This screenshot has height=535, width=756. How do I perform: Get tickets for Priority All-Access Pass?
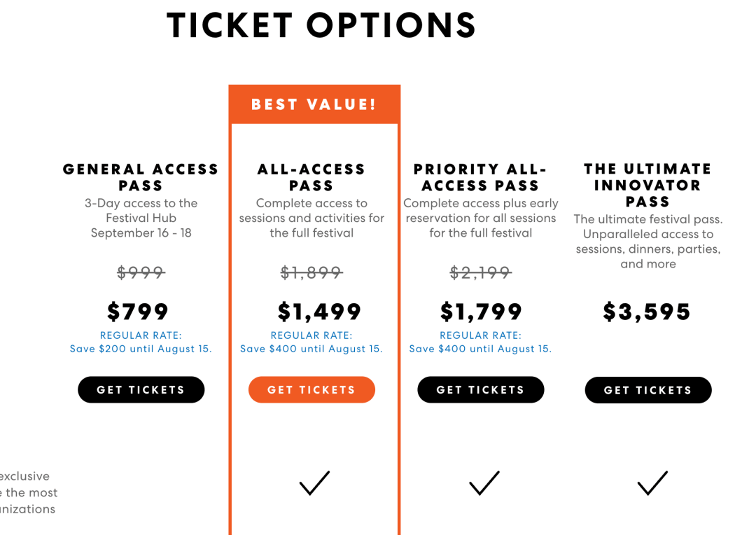[x=480, y=390]
